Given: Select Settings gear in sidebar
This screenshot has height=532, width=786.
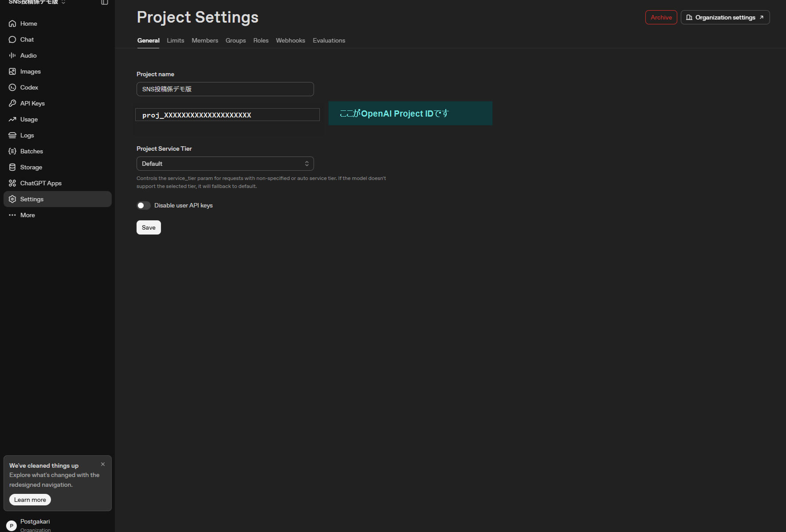Looking at the screenshot, I should [x=12, y=199].
